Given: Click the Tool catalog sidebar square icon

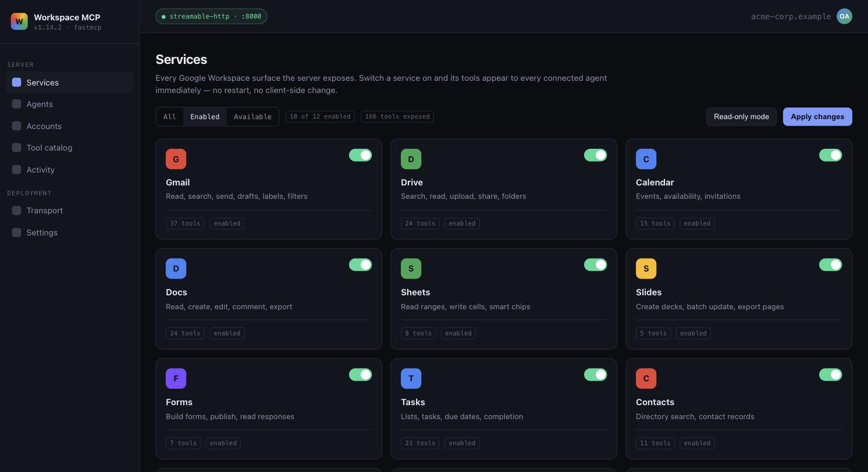Looking at the screenshot, I should pyautogui.click(x=17, y=148).
